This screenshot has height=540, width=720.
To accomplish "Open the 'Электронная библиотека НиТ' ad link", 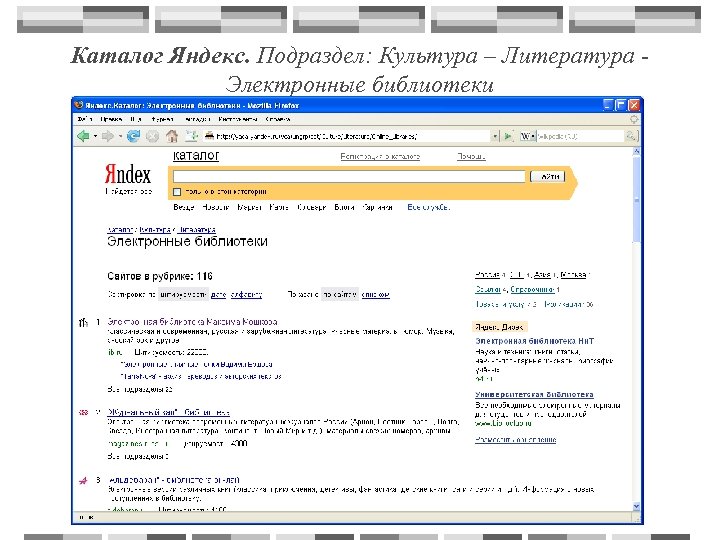I will click(534, 341).
